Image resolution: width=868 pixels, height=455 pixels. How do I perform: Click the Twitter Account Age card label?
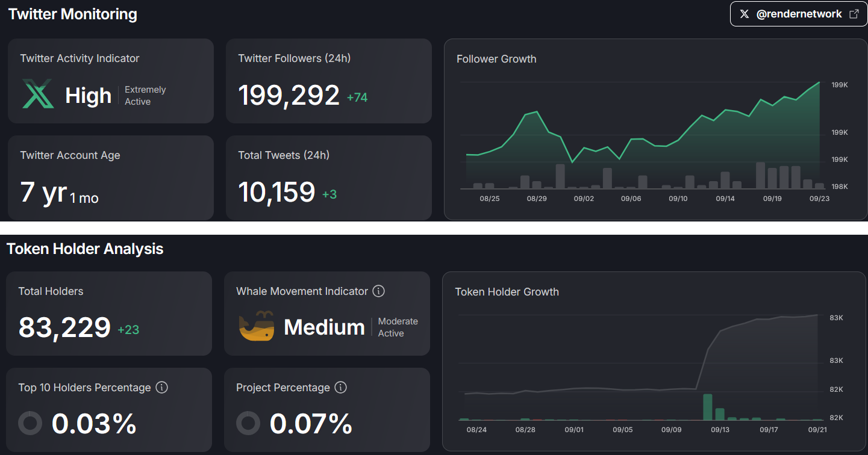tap(70, 155)
